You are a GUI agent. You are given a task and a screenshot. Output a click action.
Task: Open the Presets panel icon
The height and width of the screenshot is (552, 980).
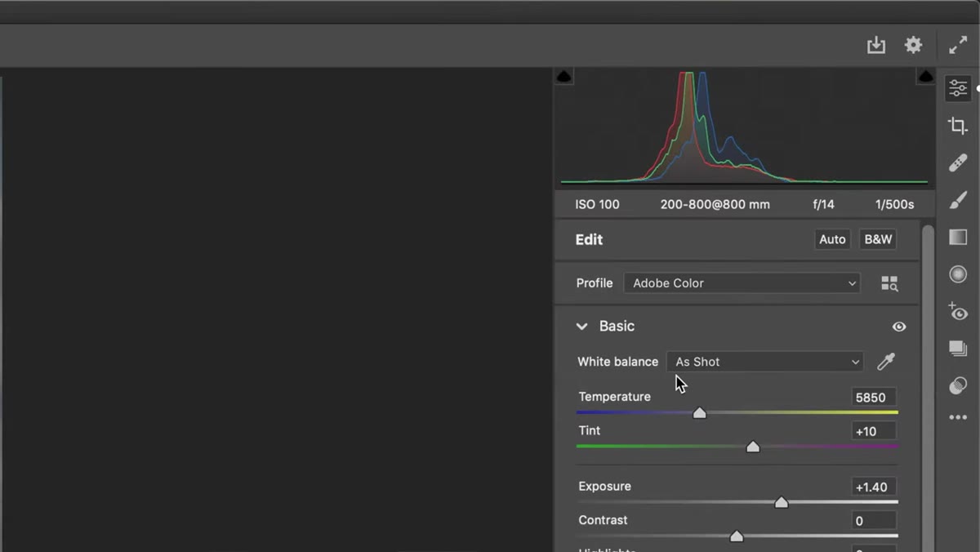(x=958, y=385)
